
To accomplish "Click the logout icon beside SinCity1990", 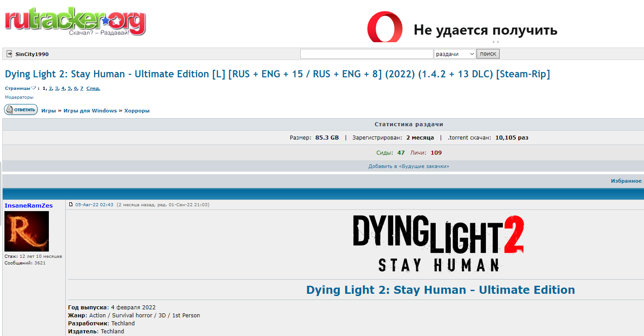I will click(x=9, y=54).
